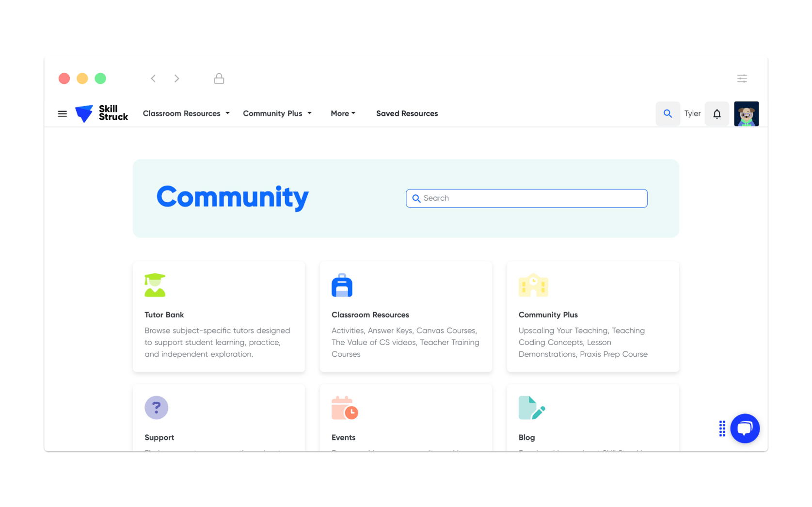Open the chat bubble widget

[x=745, y=428]
